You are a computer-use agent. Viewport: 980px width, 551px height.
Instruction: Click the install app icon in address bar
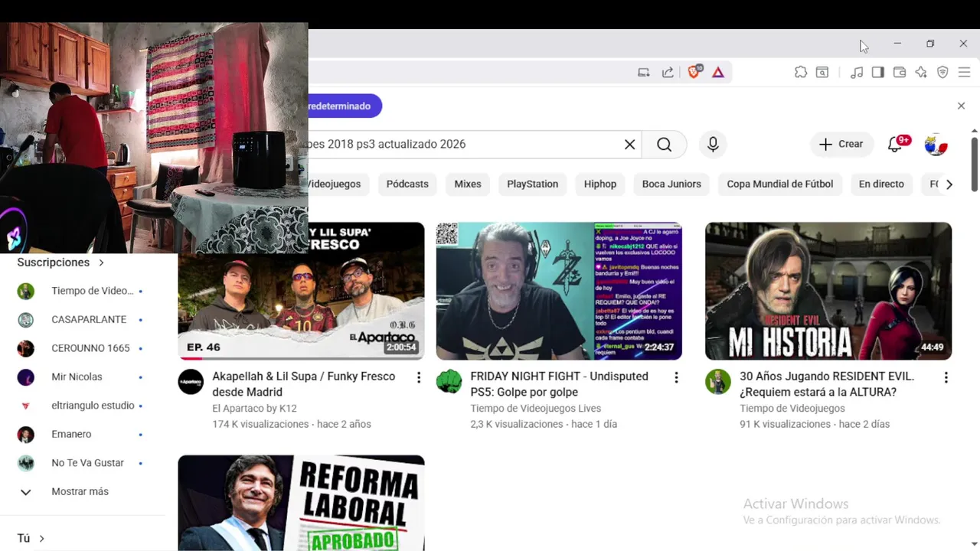pyautogui.click(x=644, y=72)
